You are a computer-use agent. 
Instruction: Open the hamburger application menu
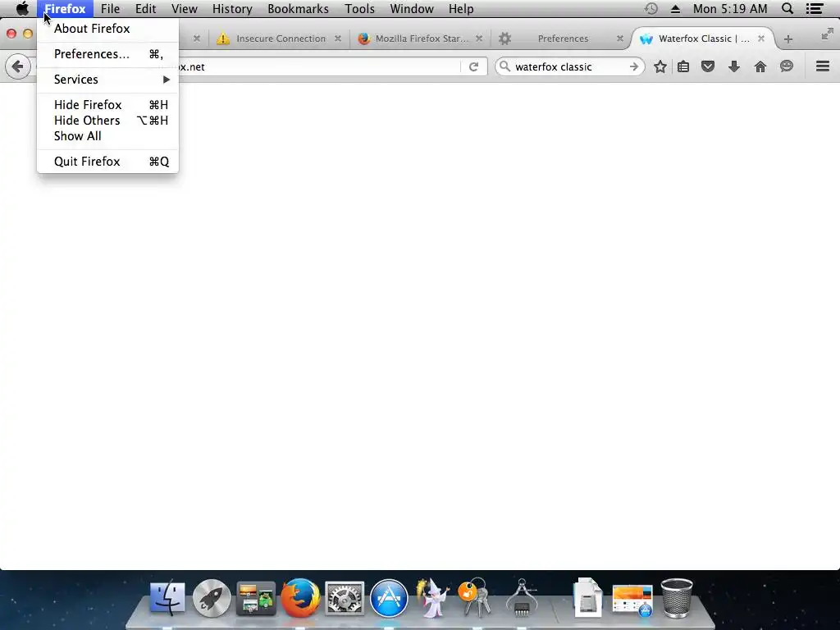[823, 66]
